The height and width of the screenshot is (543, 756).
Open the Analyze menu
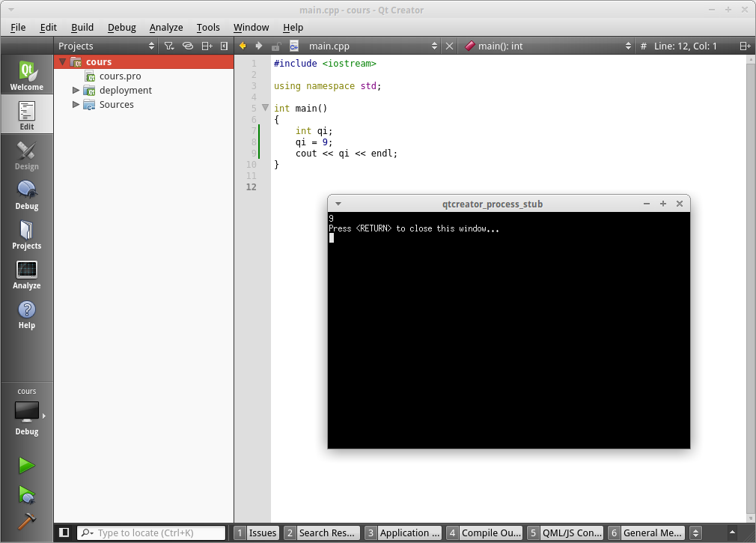166,28
